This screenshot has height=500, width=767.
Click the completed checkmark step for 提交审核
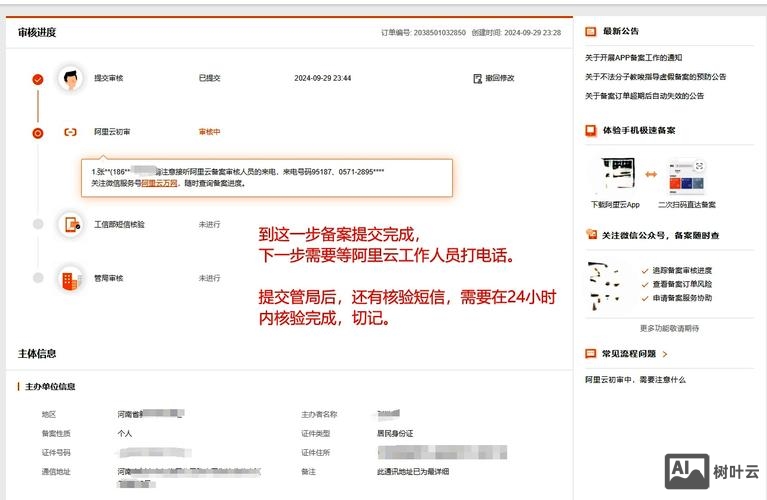38,79
